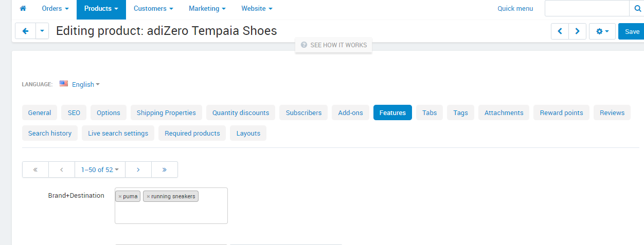Open the Quick menu link
644x245 pixels.
515,9
